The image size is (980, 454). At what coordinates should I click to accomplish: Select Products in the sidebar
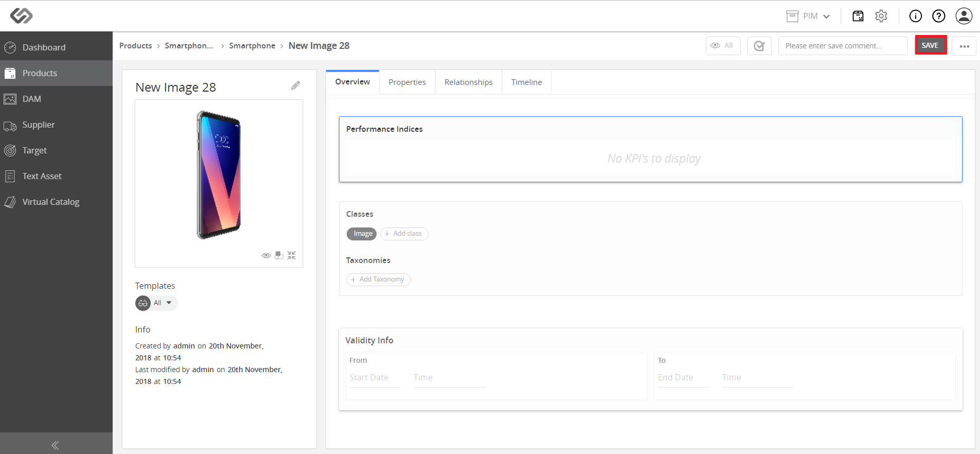(56, 73)
